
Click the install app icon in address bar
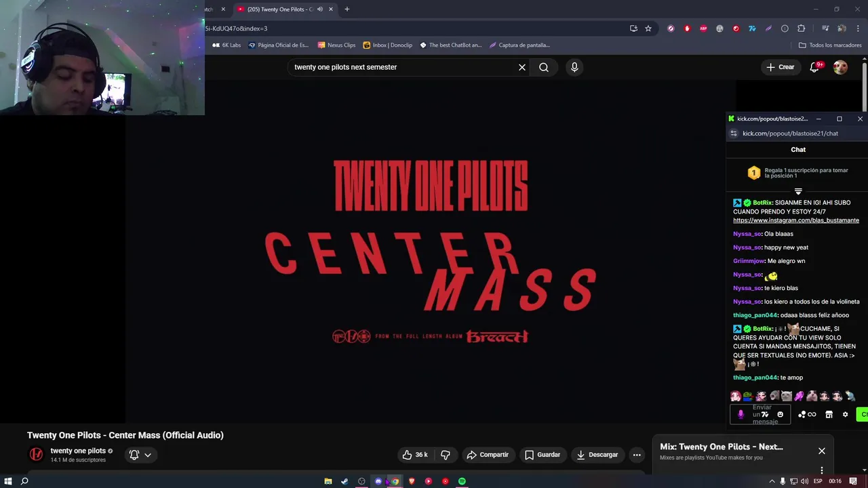click(x=633, y=28)
